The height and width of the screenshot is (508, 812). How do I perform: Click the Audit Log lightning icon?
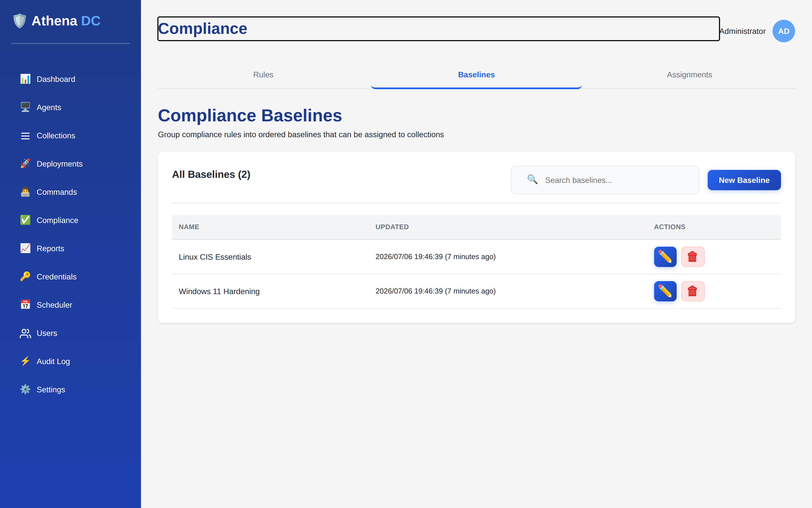click(25, 361)
